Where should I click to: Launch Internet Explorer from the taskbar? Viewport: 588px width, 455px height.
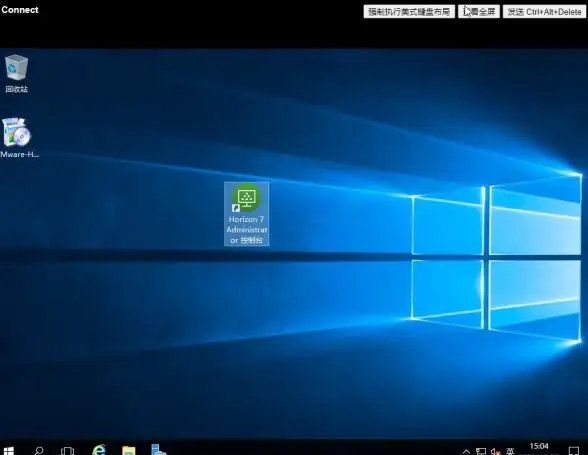(99, 450)
